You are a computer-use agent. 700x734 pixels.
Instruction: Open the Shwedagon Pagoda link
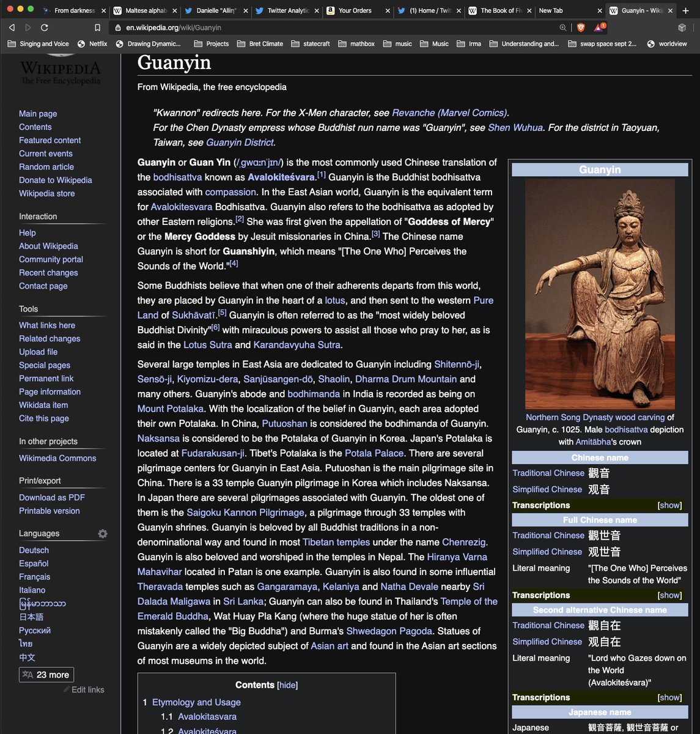point(389,631)
